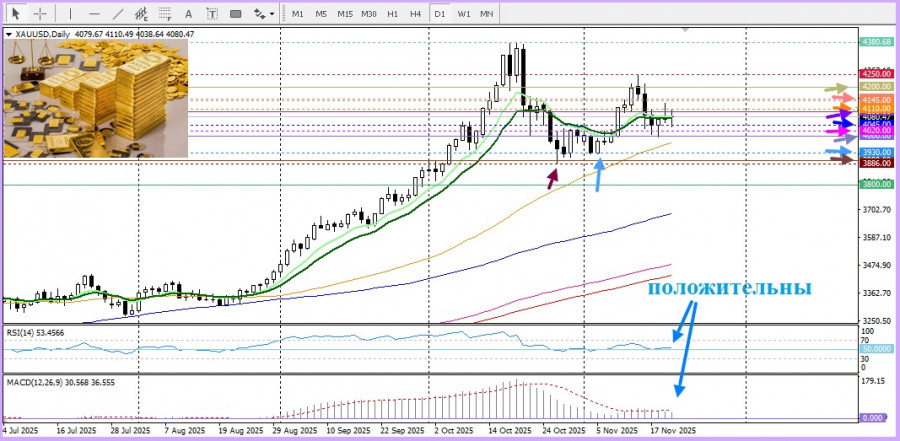The width and height of the screenshot is (900, 441).
Task: Click the M30 timeframe button
Action: point(369,14)
